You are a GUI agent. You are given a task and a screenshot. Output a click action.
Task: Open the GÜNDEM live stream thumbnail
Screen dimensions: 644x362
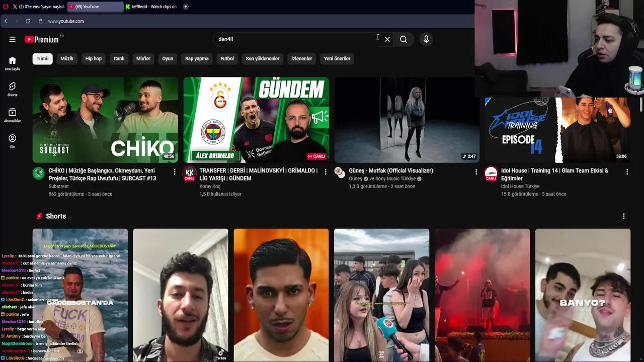click(x=256, y=120)
